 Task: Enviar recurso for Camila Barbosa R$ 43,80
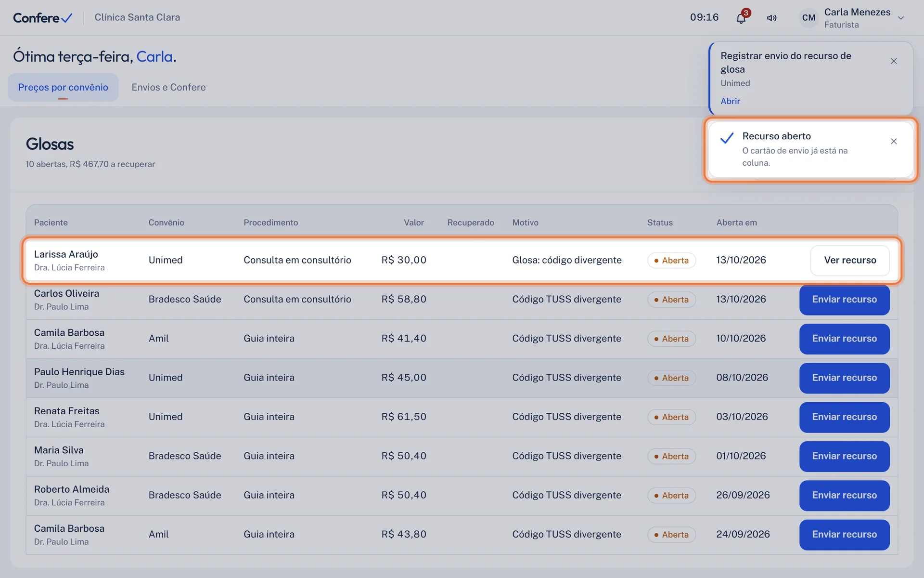pos(844,534)
